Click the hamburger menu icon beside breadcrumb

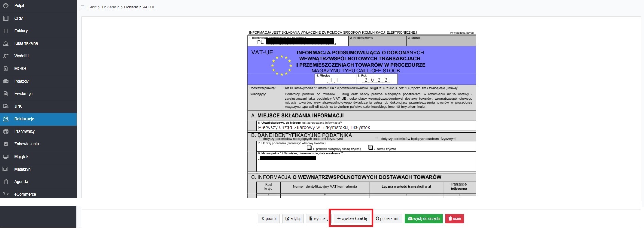click(83, 7)
